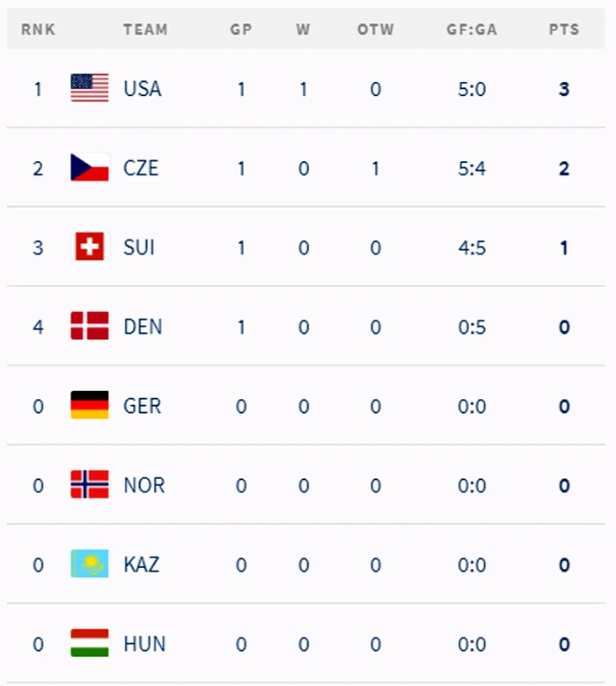Click the TEAM column header
This screenshot has height=686, width=616.
(145, 29)
